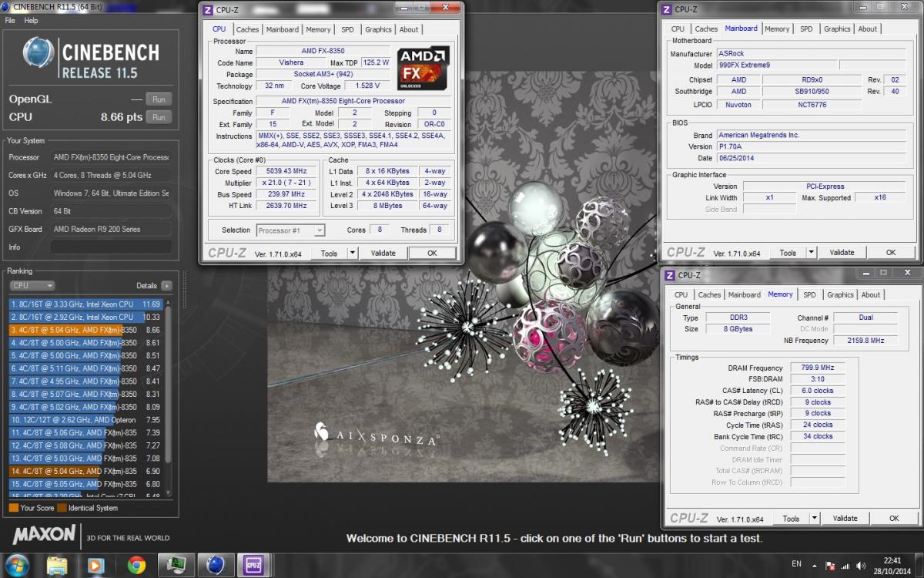Switch to About tab in Mainboard window
The width and height of the screenshot is (924, 578).
point(867,29)
